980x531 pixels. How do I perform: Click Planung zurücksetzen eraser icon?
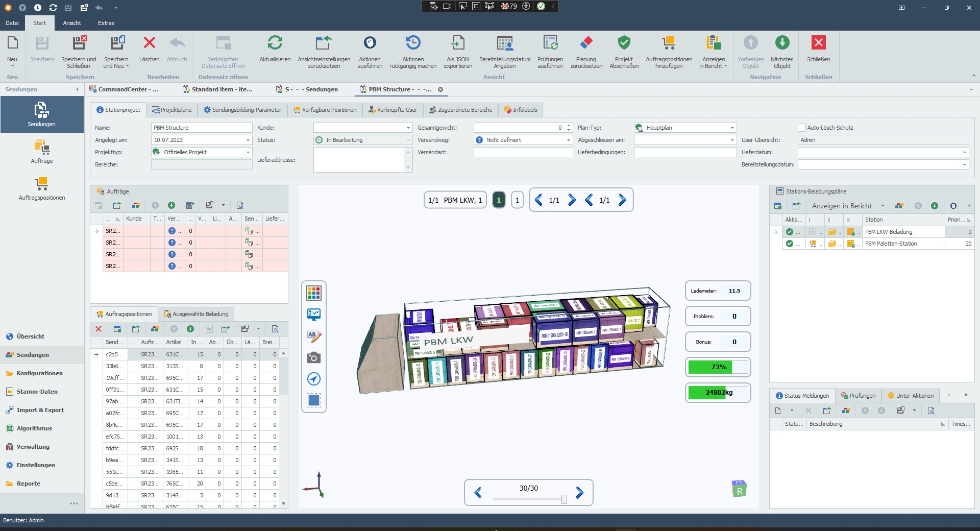pos(586,43)
